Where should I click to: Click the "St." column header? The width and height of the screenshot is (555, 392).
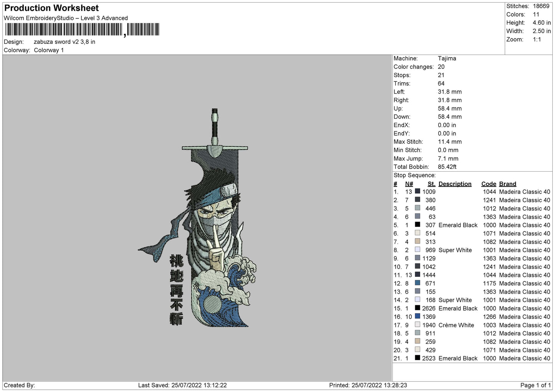pos(431,184)
